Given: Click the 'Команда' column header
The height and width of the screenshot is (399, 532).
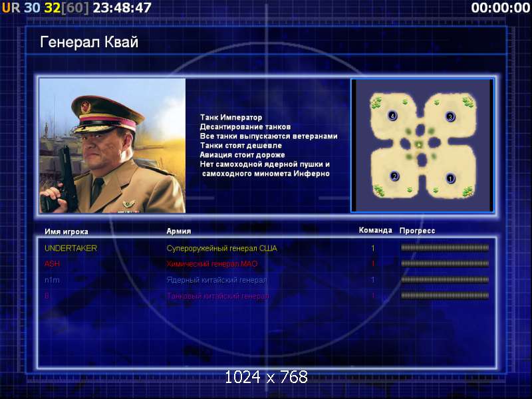Looking at the screenshot, I should point(376,230).
